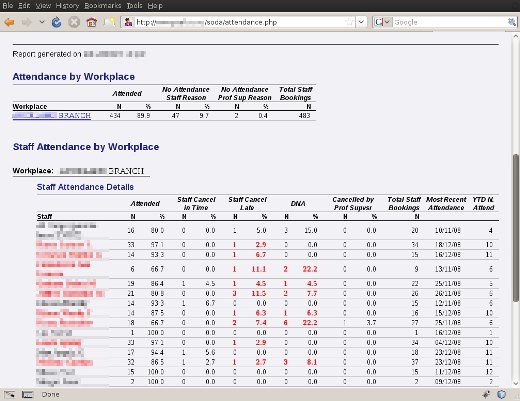Click the 26/11/08 date cell
This screenshot has width=520, height=401.
[x=448, y=293]
